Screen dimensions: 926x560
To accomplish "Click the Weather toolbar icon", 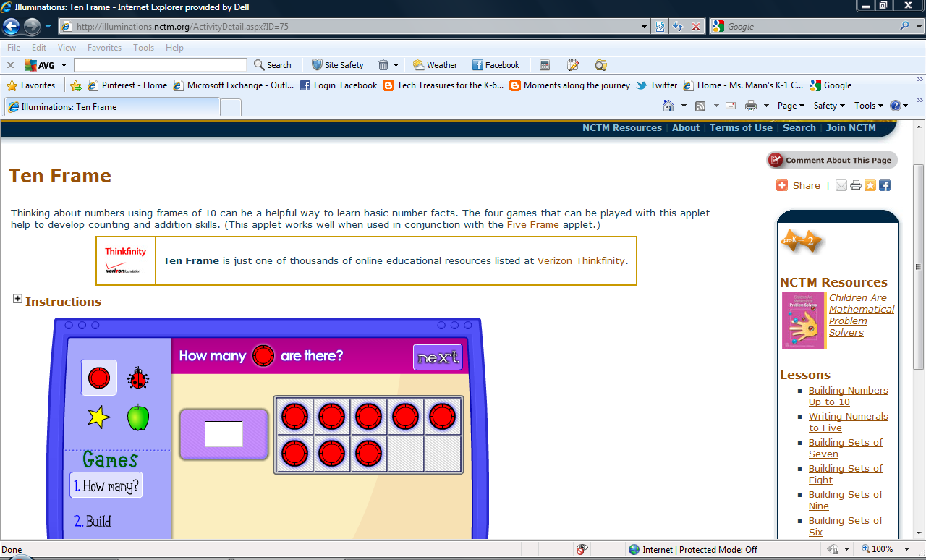I will pos(435,64).
